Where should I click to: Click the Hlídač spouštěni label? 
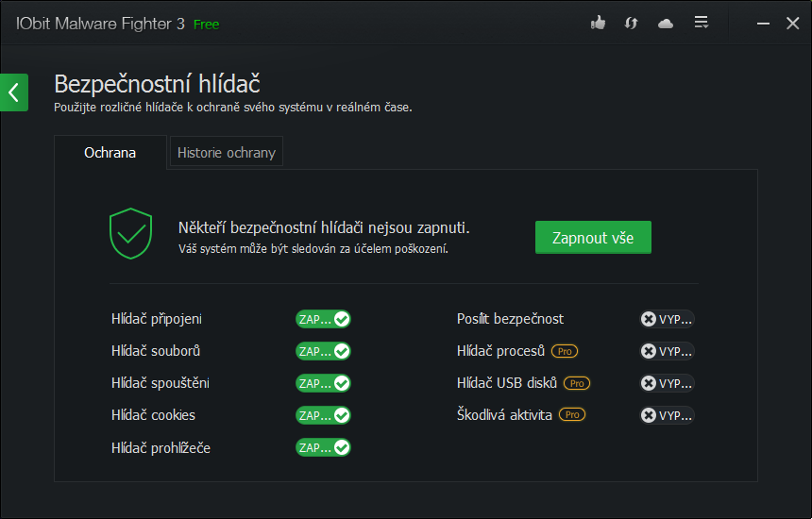coord(160,383)
